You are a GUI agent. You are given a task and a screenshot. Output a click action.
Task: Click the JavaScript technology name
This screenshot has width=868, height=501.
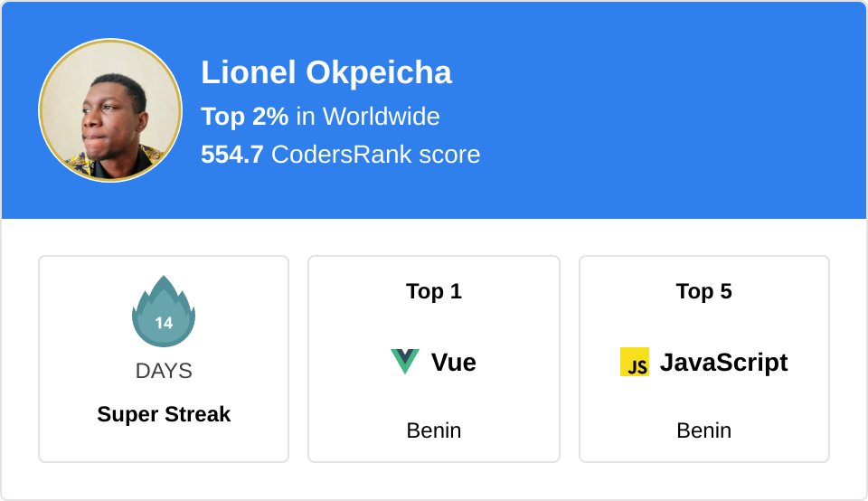(723, 364)
